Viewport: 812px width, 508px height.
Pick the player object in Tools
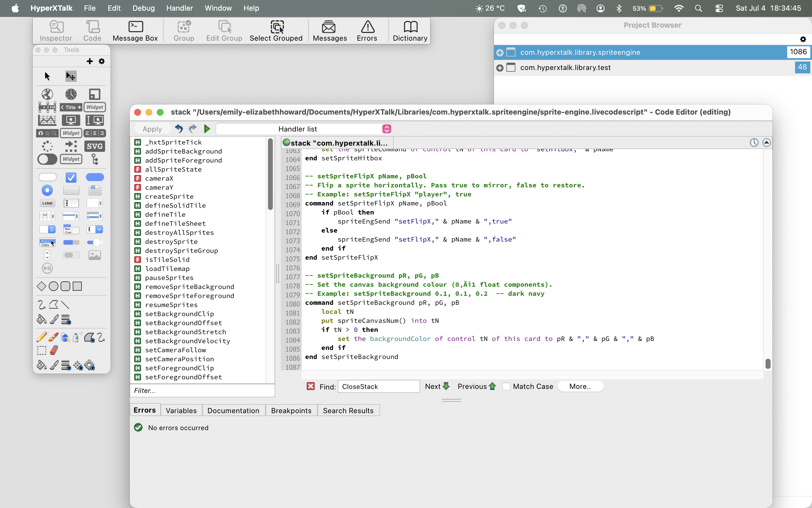(x=47, y=268)
